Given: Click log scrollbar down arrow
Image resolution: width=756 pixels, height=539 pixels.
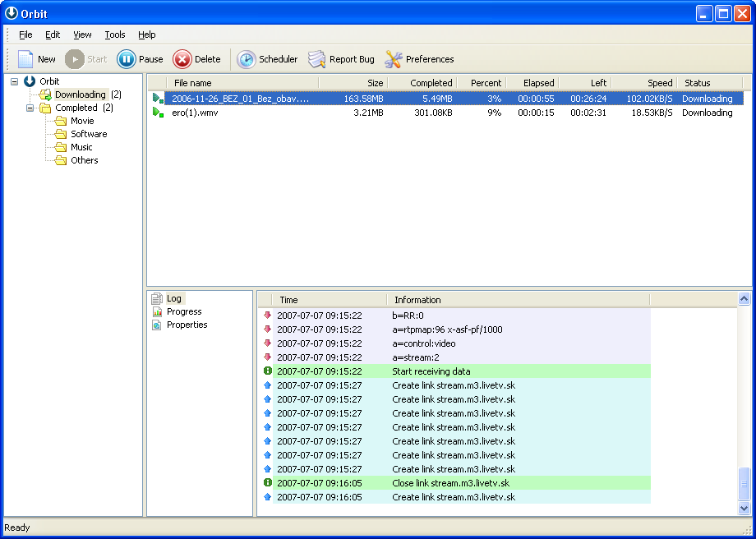Looking at the screenshot, I should tap(744, 508).
